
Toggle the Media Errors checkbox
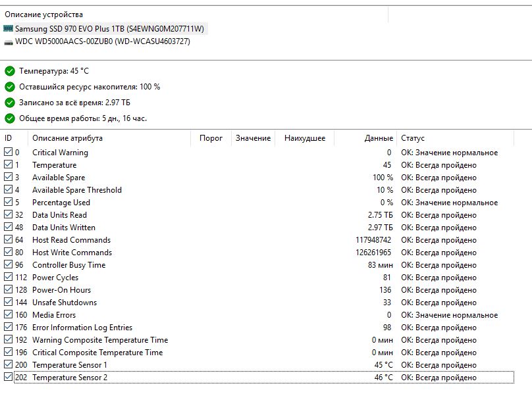(8, 314)
